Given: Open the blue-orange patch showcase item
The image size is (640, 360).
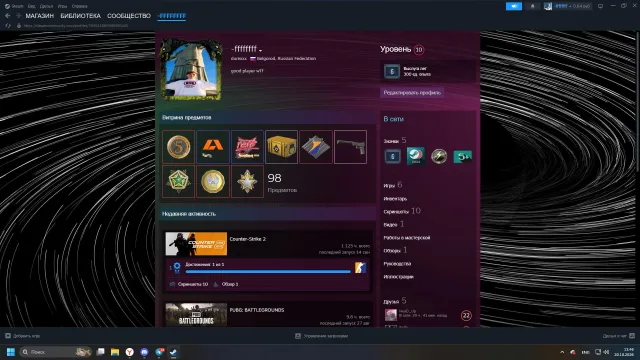Looking at the screenshot, I should 316,147.
